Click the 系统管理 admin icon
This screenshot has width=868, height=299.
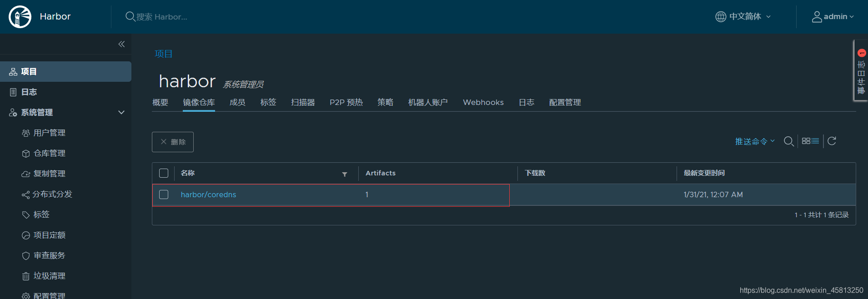click(x=13, y=113)
